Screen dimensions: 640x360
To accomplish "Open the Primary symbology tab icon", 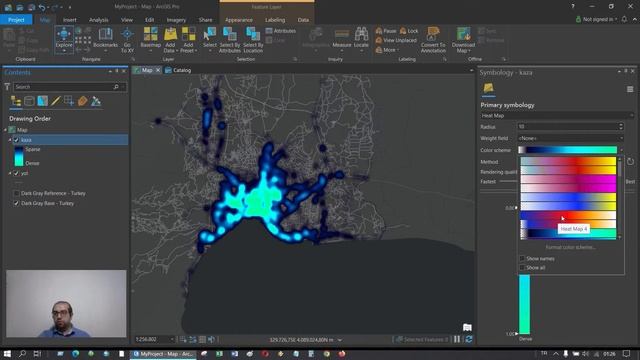I will point(488,88).
